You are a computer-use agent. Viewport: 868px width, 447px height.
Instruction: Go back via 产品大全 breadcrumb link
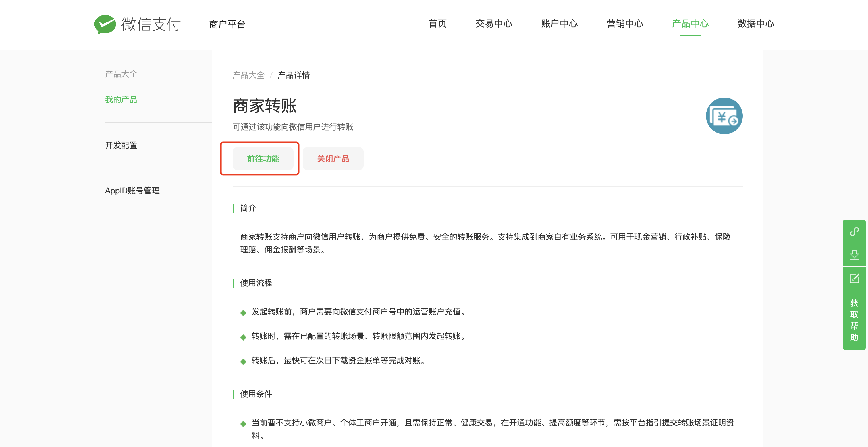click(x=248, y=75)
